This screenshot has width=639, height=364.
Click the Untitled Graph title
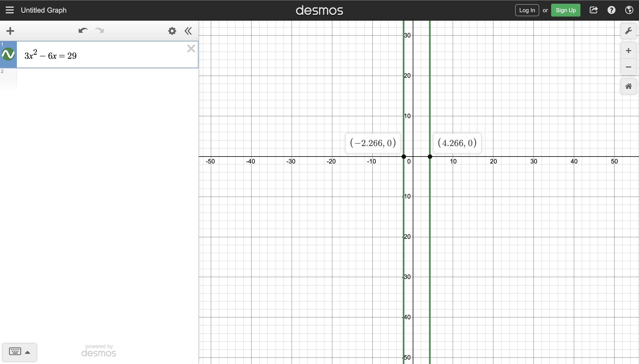click(43, 10)
